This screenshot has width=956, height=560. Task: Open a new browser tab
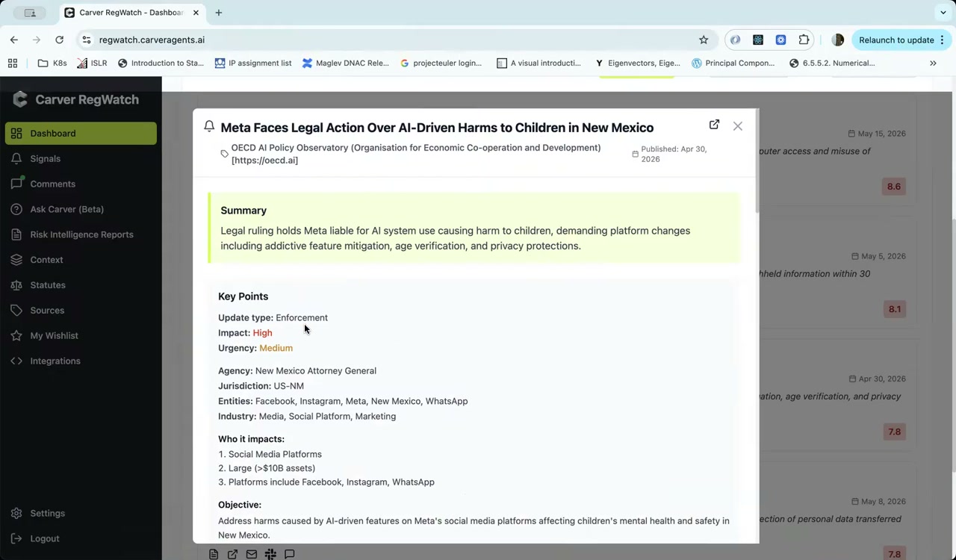pyautogui.click(x=219, y=13)
